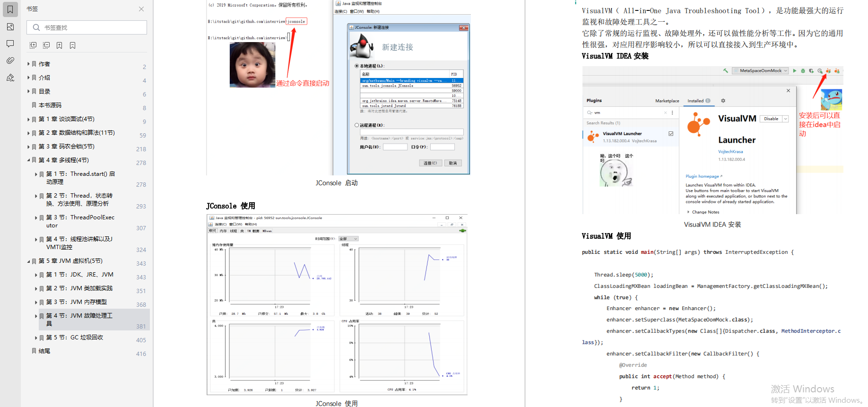Viewport: 868px width, 407px height.
Task: Go to bookmark 第 3 节: JVM 内存模型
Action: pyautogui.click(x=77, y=302)
